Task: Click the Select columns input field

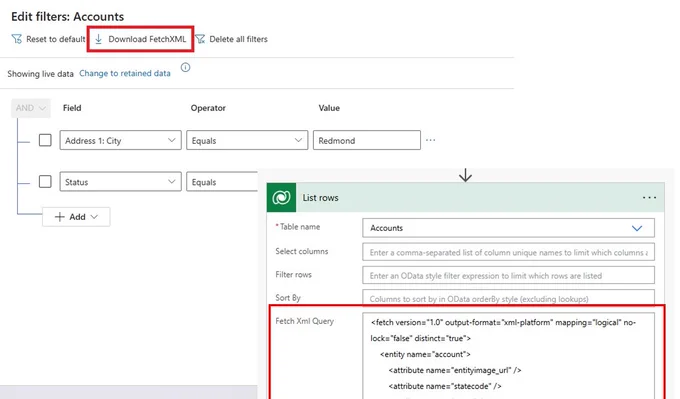Action: 508,252
